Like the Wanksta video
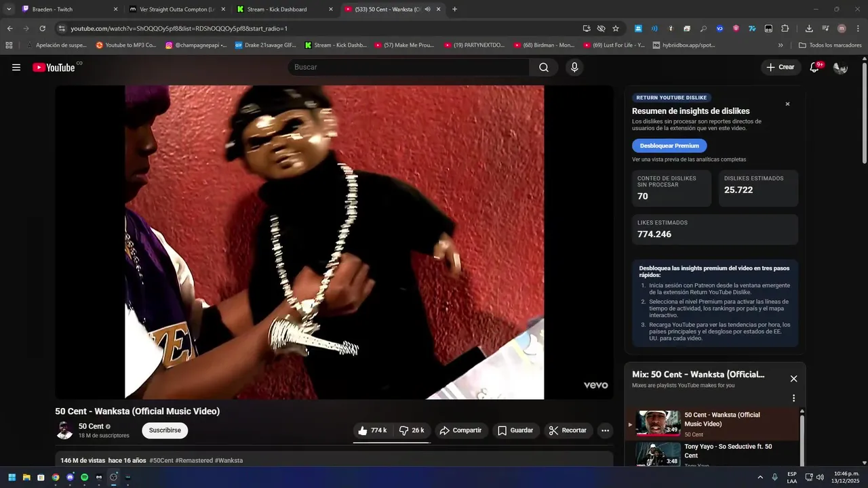The height and width of the screenshot is (488, 868). point(372,430)
